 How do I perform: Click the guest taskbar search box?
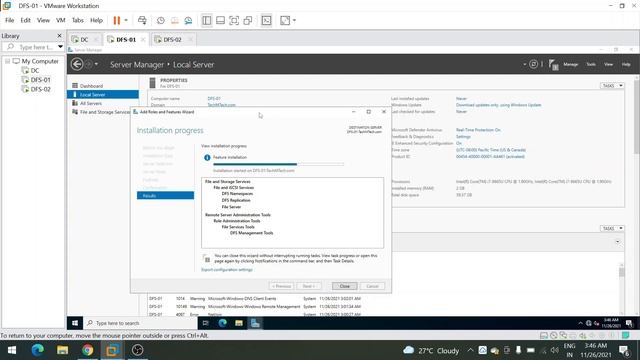[x=141, y=323]
